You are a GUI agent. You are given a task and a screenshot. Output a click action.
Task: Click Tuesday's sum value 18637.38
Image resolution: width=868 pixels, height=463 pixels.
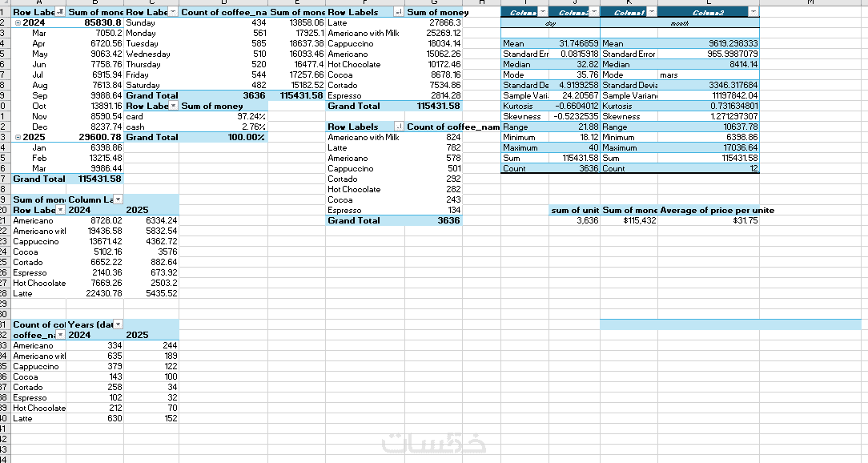297,43
